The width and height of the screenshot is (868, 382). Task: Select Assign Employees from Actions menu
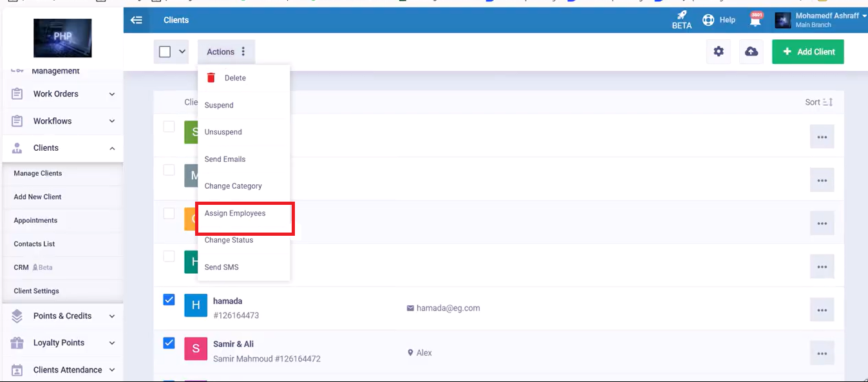pyautogui.click(x=235, y=213)
